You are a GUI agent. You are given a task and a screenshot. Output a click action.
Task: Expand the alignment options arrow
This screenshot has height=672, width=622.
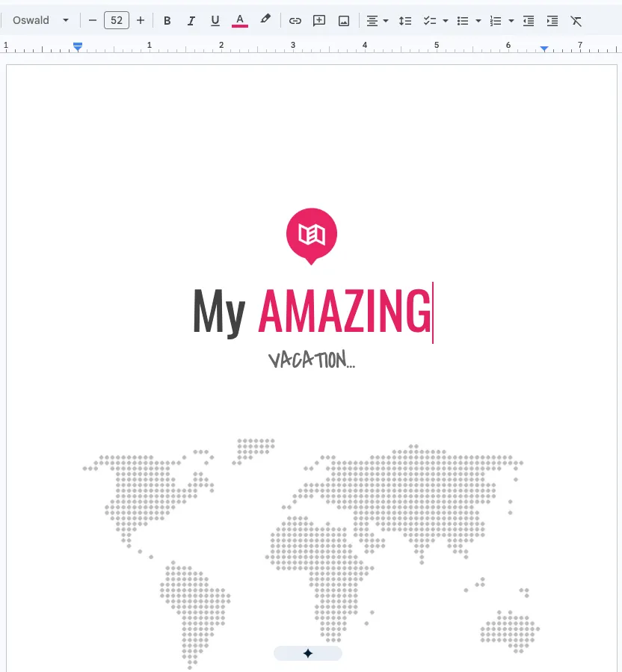(386, 21)
